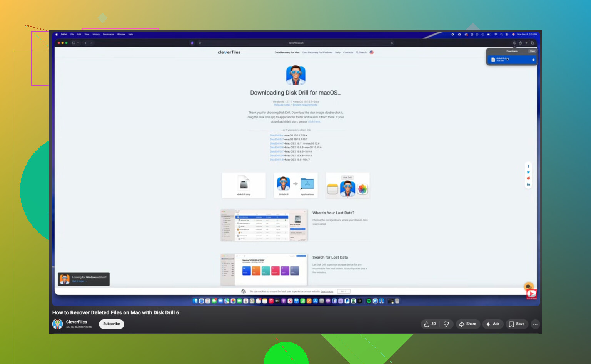
Task: Dislike the Disk Drill video
Action: 446,324
